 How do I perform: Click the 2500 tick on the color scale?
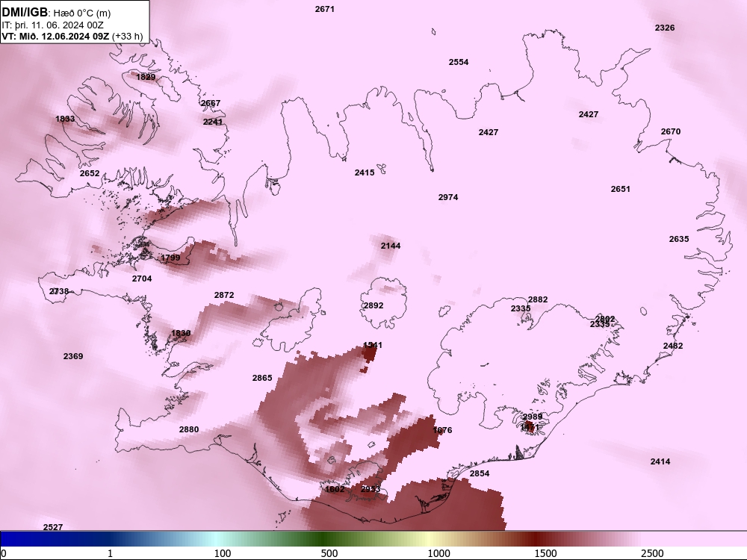(652, 553)
